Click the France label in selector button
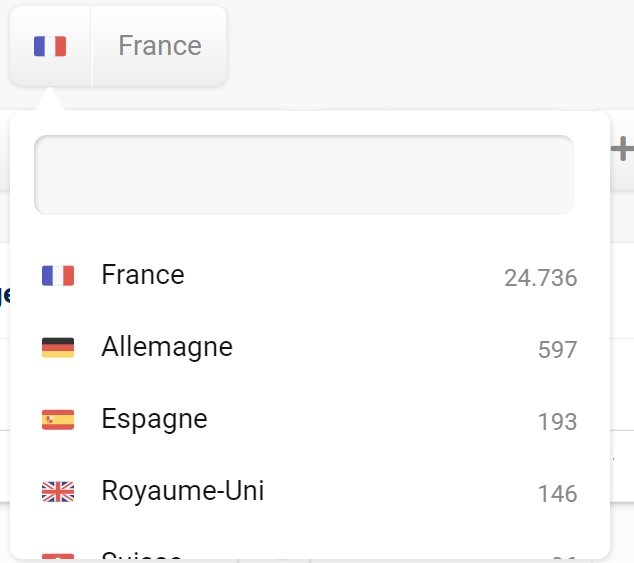This screenshot has height=563, width=634. (160, 45)
